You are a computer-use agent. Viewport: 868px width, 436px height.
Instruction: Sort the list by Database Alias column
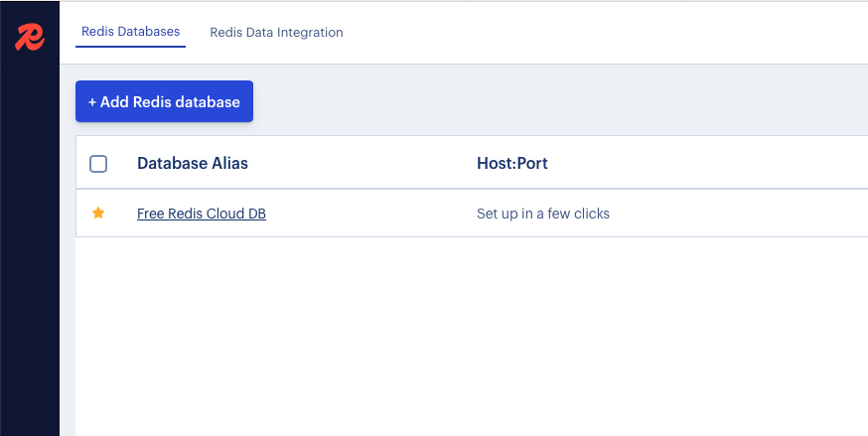coord(192,163)
